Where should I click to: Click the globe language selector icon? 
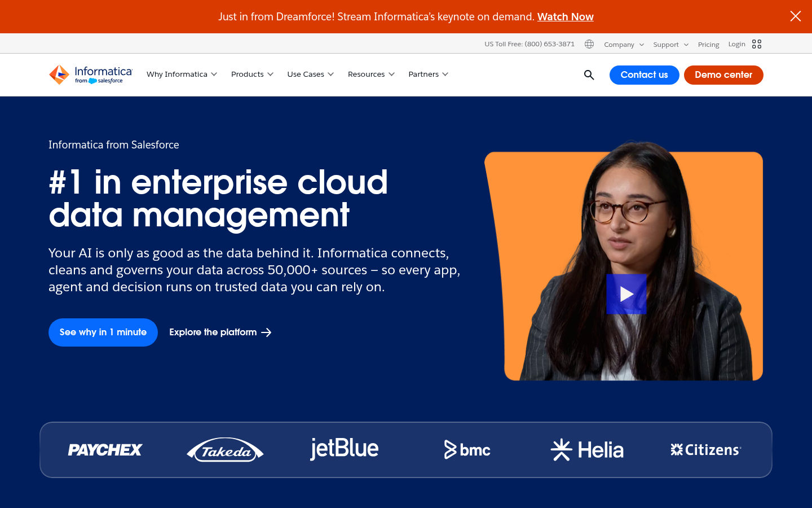click(589, 44)
